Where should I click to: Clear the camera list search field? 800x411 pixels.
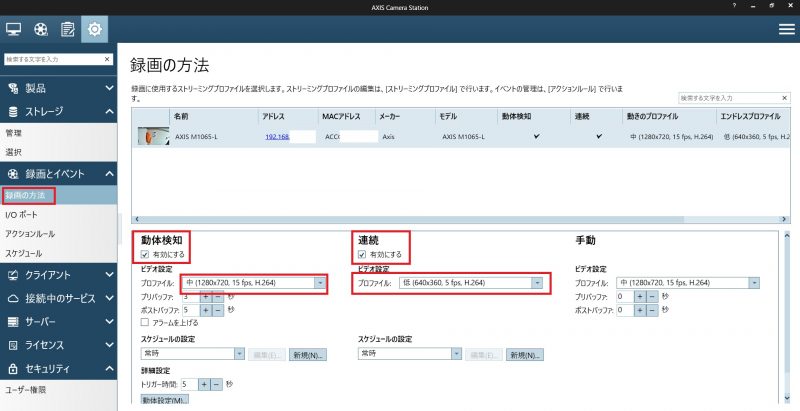point(785,97)
